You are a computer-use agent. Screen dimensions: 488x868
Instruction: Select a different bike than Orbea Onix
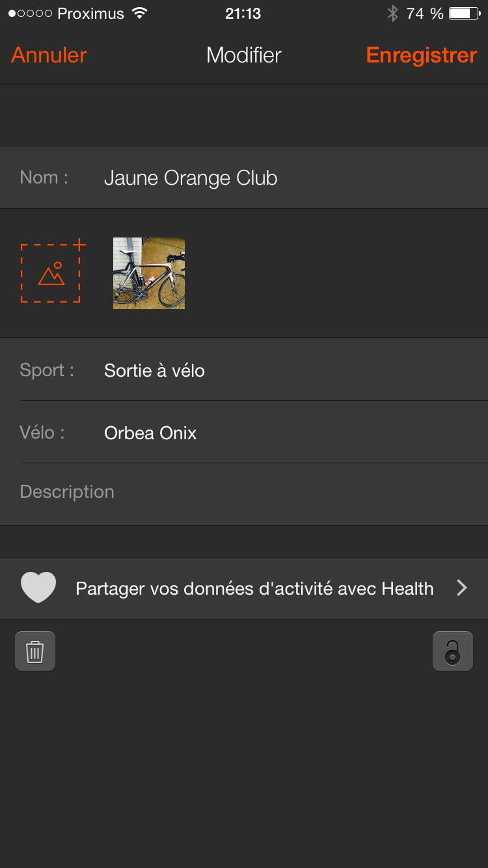pyautogui.click(x=150, y=433)
